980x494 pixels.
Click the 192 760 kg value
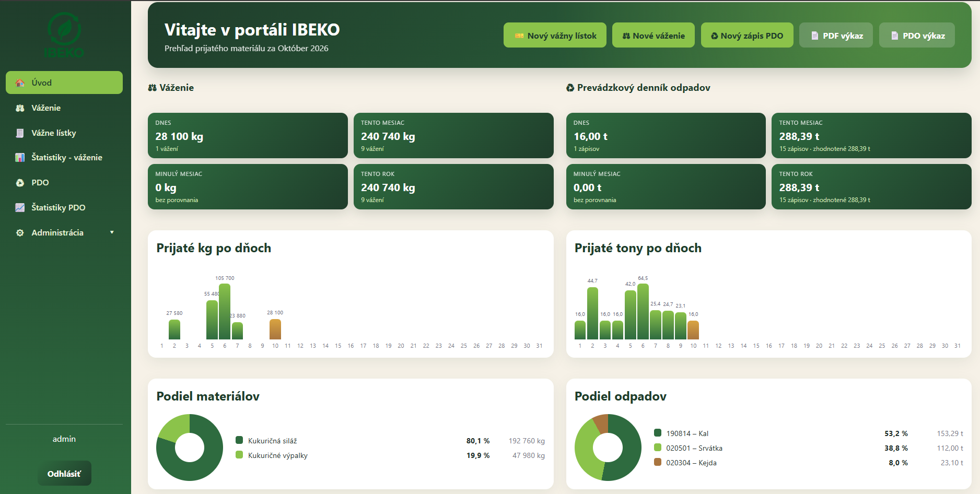pyautogui.click(x=527, y=441)
